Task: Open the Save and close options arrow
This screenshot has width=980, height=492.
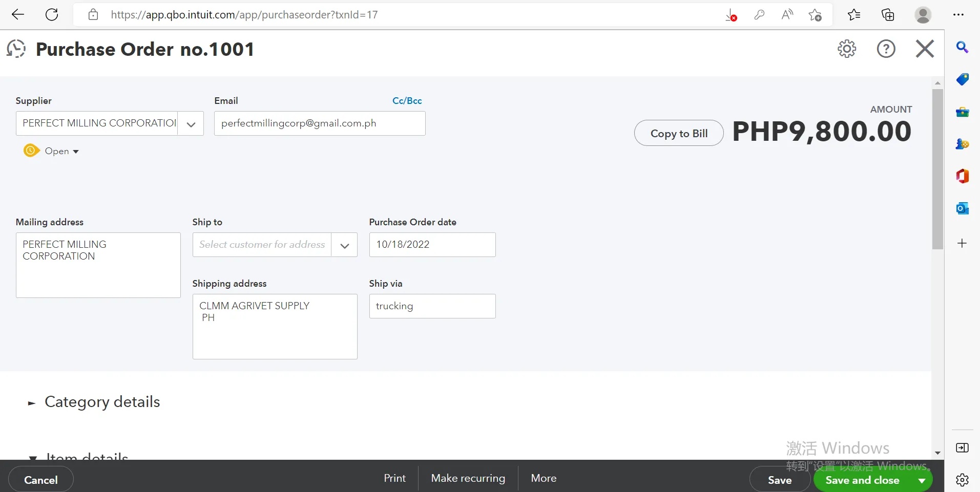Action: tap(922, 480)
